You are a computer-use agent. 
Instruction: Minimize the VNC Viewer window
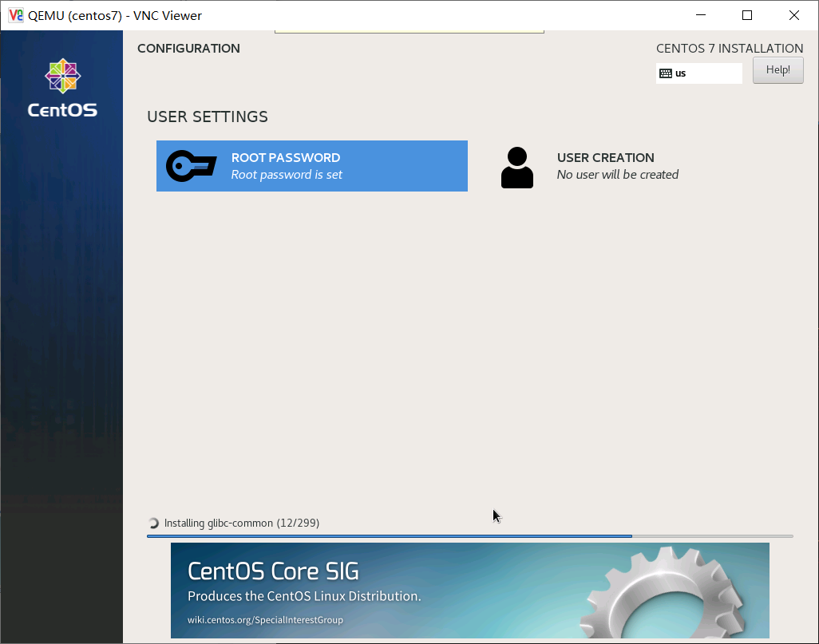[701, 15]
